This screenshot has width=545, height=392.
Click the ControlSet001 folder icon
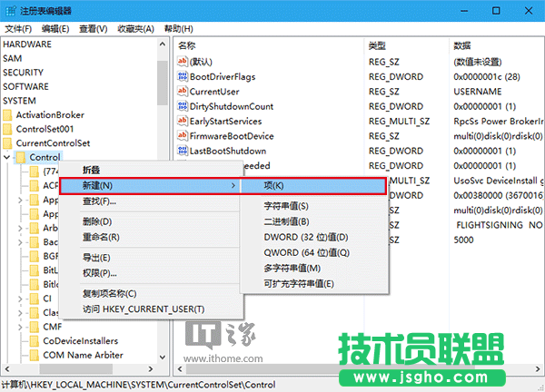(7, 129)
